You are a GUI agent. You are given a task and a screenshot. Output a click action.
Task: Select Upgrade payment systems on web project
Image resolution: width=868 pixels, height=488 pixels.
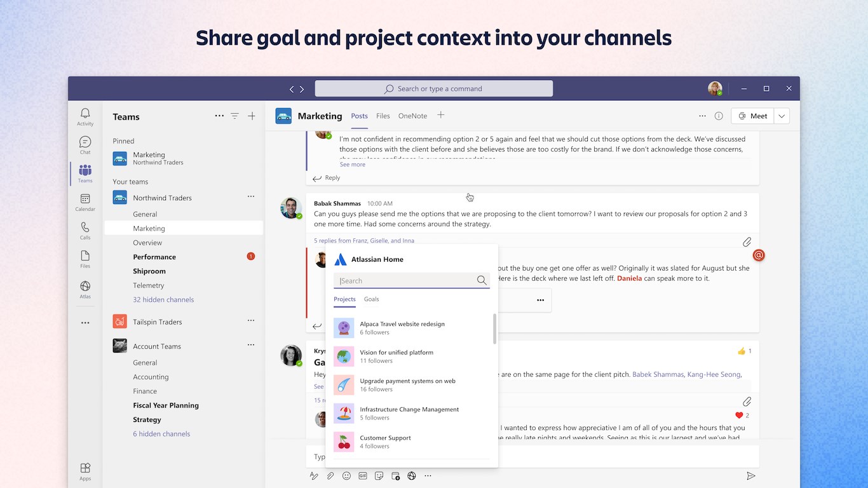pos(412,385)
